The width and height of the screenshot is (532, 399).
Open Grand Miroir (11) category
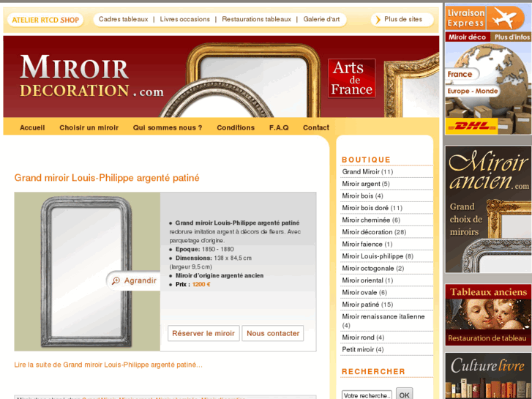click(x=367, y=172)
